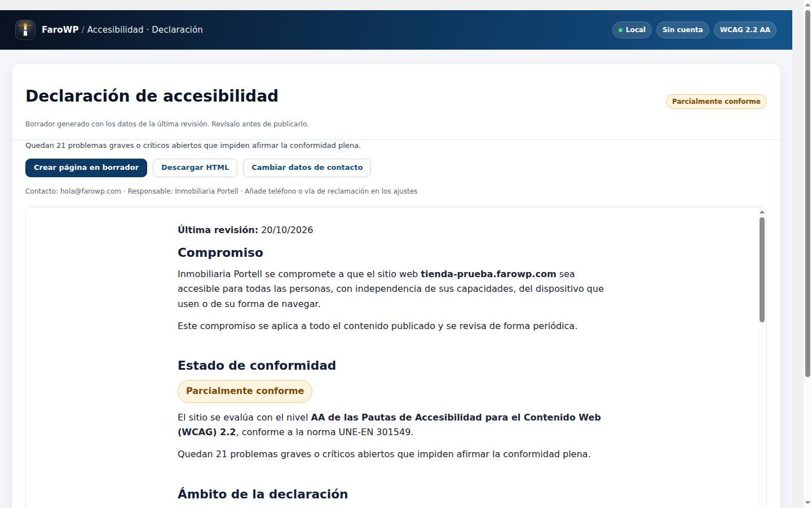The width and height of the screenshot is (812, 508).
Task: Select the Accesibilidad · Declaración breadcrumb text
Action: click(x=145, y=30)
